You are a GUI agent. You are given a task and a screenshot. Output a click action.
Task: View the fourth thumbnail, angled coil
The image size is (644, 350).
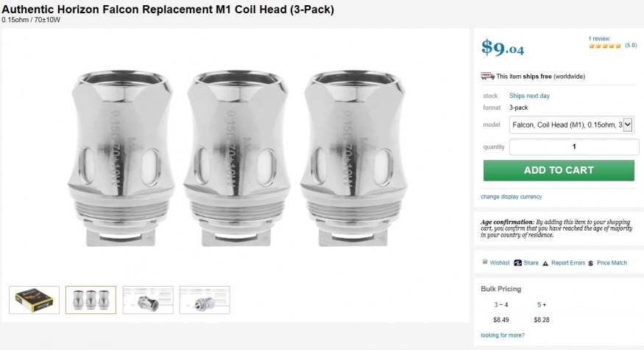(205, 300)
